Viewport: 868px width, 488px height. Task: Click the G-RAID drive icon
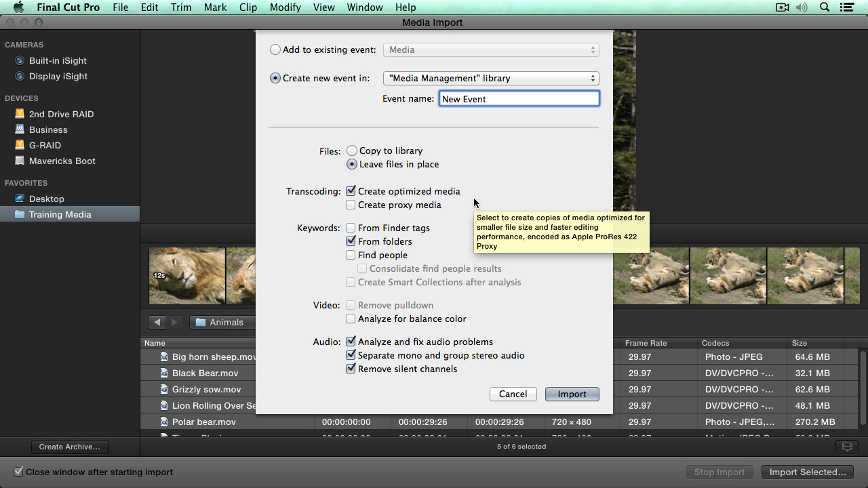click(x=20, y=145)
